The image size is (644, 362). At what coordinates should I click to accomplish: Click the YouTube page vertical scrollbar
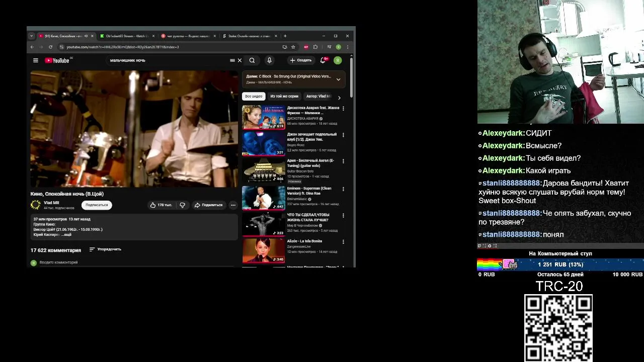351,78
